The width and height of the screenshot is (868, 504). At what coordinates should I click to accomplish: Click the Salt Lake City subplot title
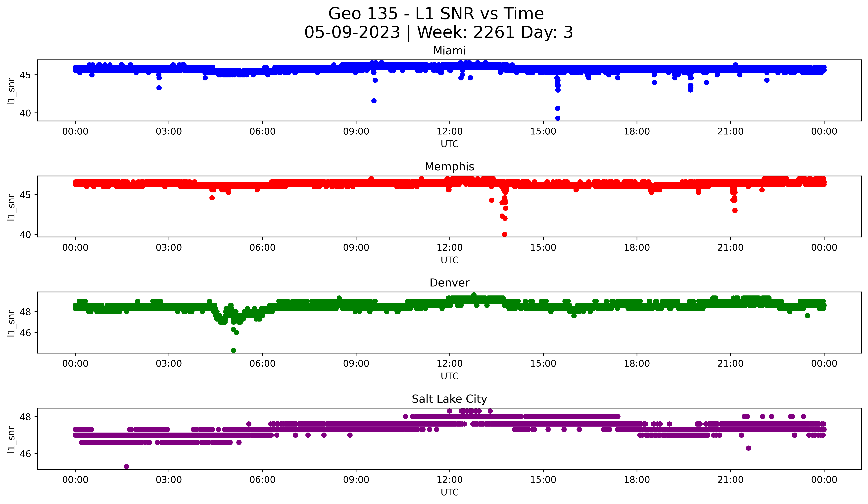449,399
